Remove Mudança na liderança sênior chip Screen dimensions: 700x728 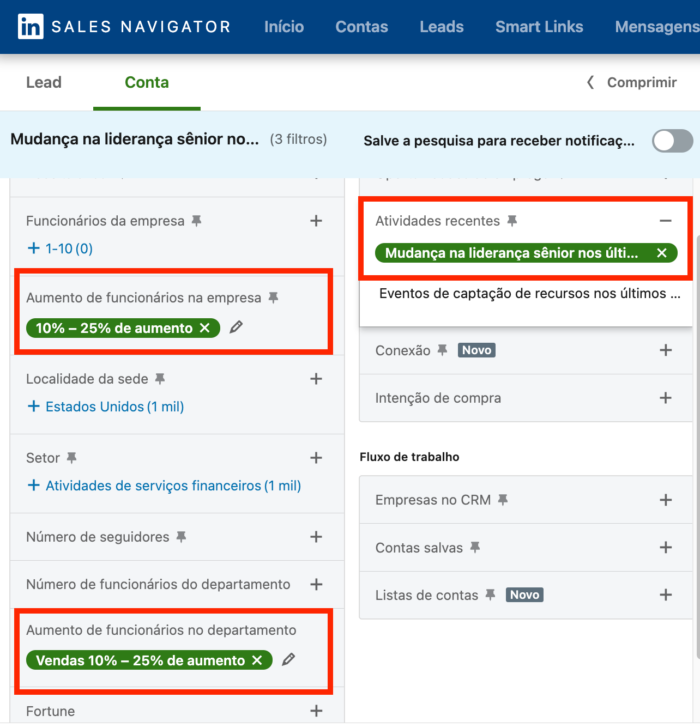(x=662, y=253)
